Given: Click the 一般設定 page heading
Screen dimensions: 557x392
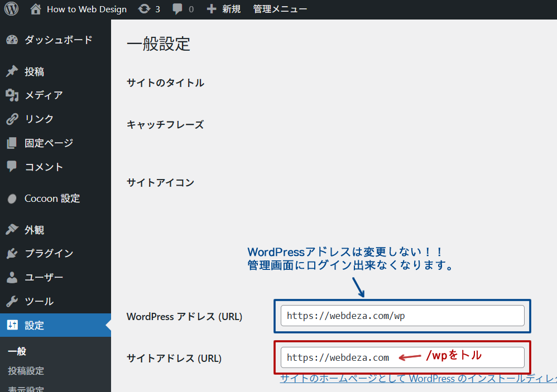Looking at the screenshot, I should point(159,44).
